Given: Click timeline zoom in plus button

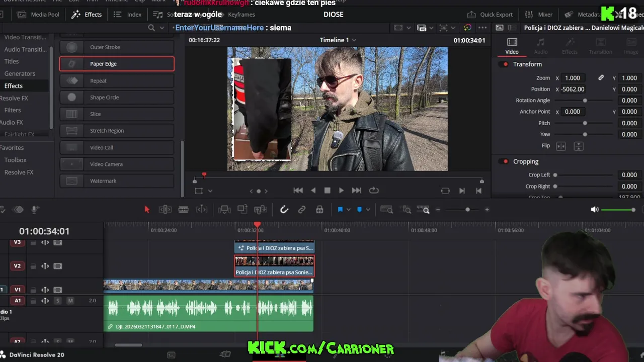Looking at the screenshot, I should pos(487,210).
